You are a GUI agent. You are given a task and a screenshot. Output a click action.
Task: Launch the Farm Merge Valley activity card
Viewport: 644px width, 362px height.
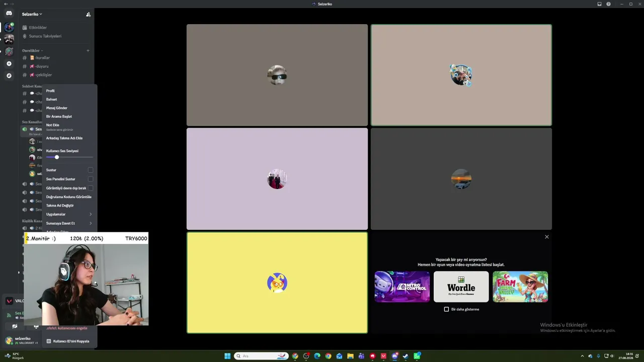(x=520, y=287)
